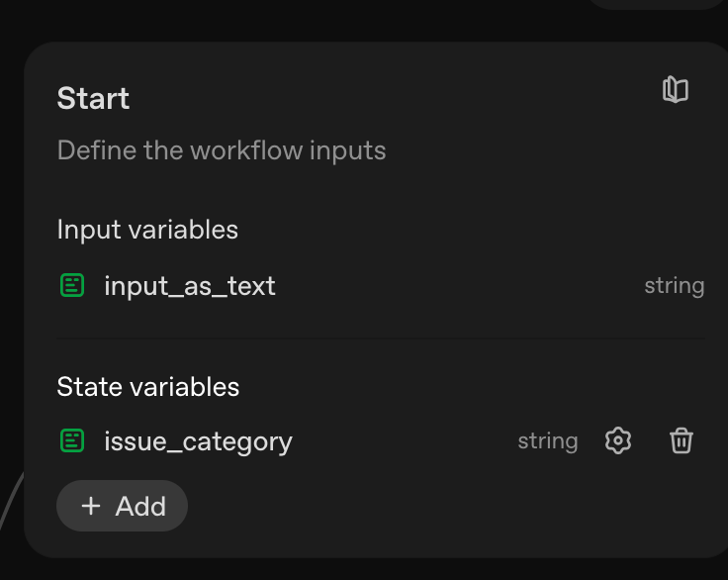Click empty space between input_as_text and its type
The height and width of the screenshot is (580, 728).
point(455,286)
